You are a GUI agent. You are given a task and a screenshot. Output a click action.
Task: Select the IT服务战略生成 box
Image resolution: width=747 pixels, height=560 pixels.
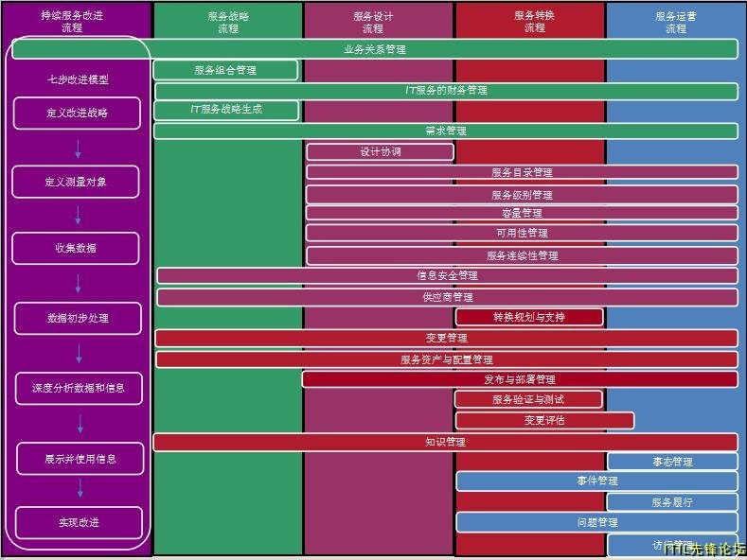coord(226,110)
